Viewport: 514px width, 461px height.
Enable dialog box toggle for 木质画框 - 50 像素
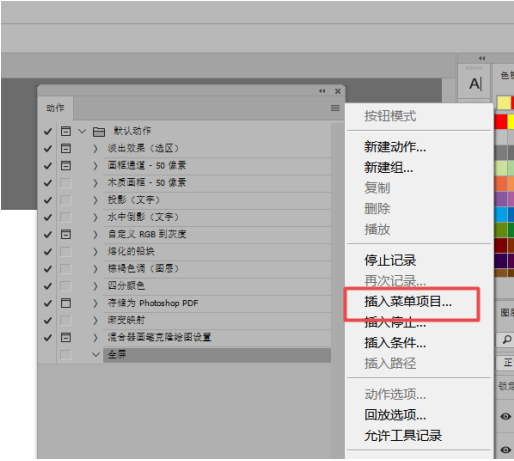(x=66, y=183)
